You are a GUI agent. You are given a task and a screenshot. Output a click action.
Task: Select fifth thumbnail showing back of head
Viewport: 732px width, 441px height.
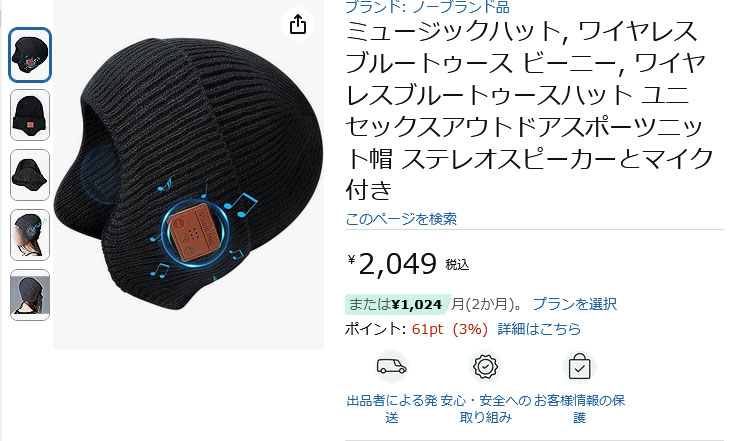(30, 295)
